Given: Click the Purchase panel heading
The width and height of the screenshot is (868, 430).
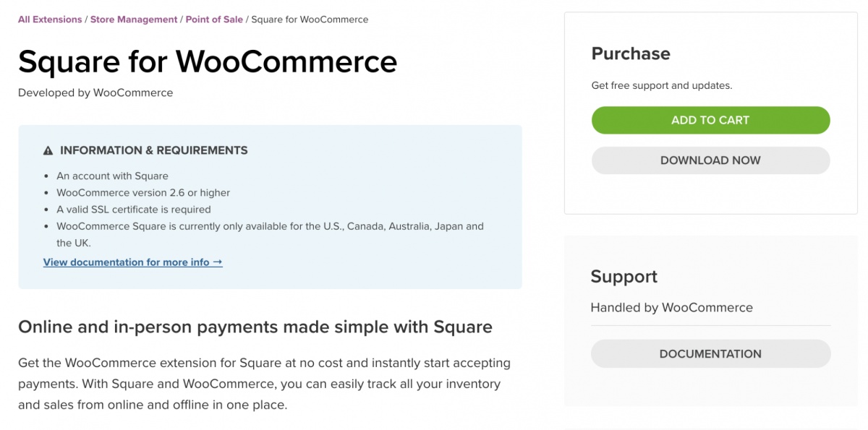Looking at the screenshot, I should point(631,53).
